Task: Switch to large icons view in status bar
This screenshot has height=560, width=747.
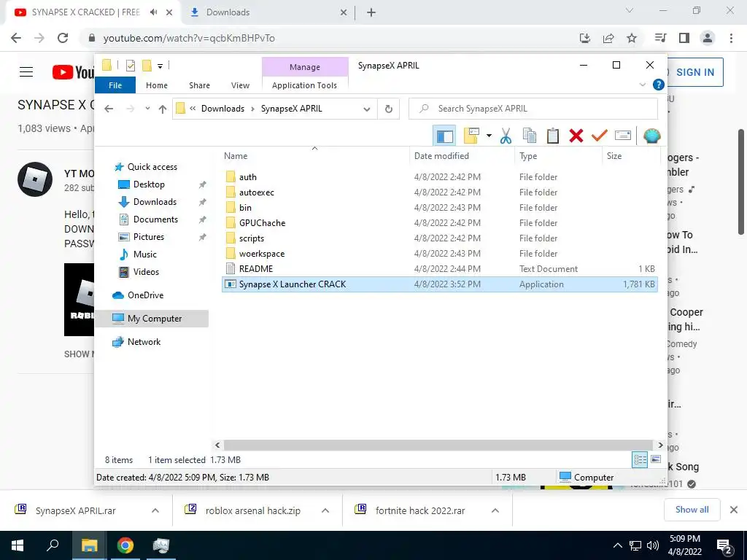Action: [x=656, y=459]
